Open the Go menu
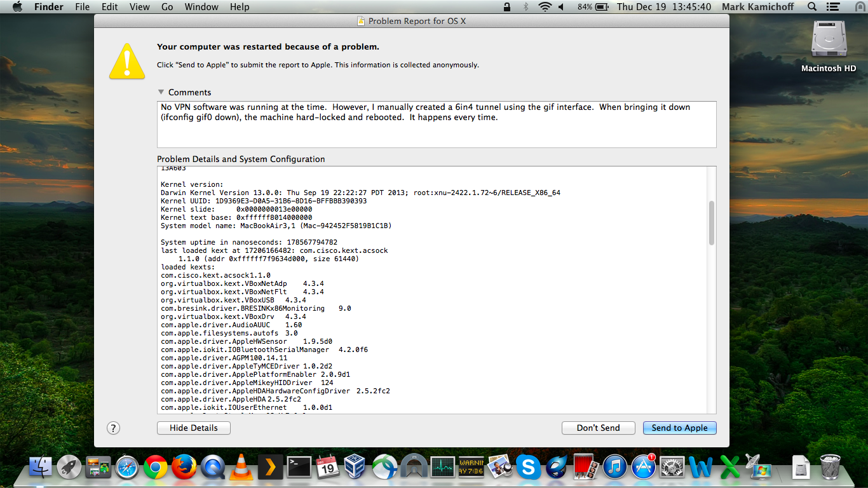 [167, 7]
